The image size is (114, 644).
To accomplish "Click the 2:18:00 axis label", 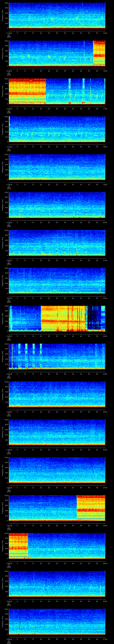I will (x=9, y=184).
